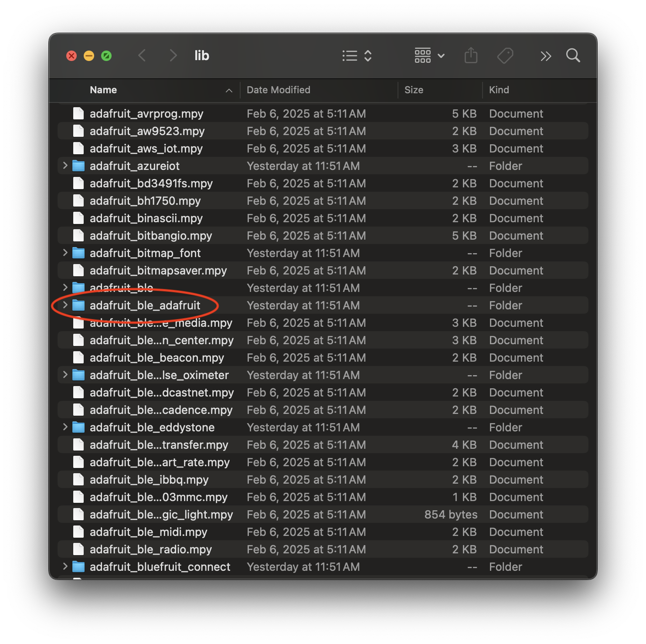Open the Group By dropdown
Viewport: 646px width, 644px height.
(x=429, y=56)
